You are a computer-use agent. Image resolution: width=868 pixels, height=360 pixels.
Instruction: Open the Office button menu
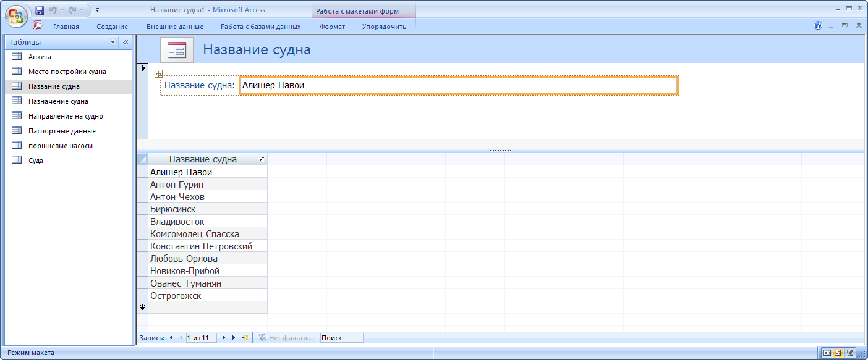point(16,15)
